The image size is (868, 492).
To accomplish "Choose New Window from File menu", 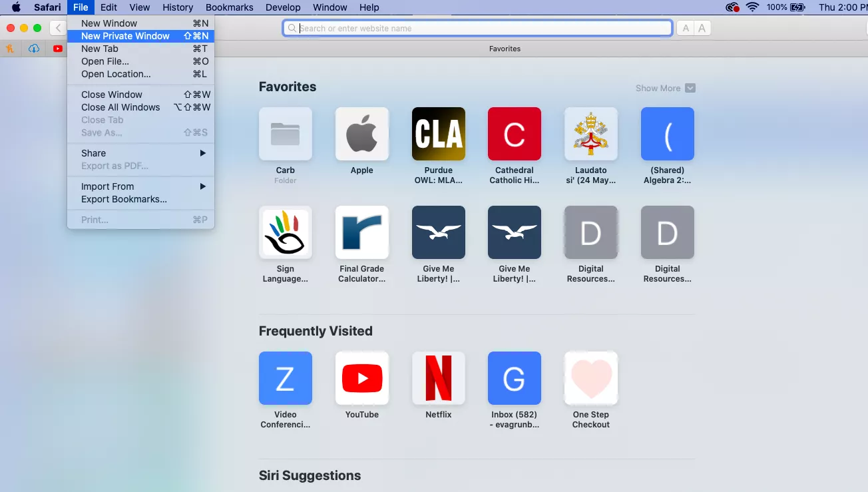I will [140, 23].
